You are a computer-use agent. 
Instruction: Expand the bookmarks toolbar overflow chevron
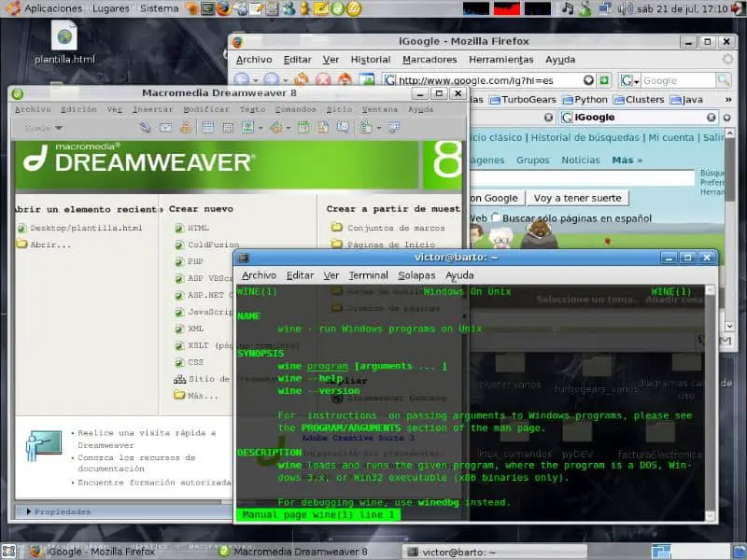pyautogui.click(x=728, y=100)
